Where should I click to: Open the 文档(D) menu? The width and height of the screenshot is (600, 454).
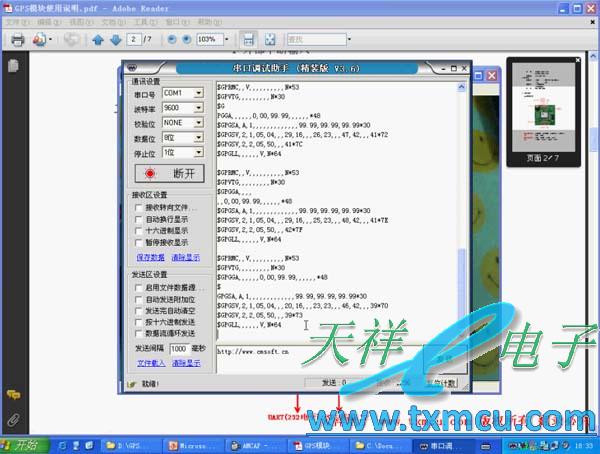point(113,22)
